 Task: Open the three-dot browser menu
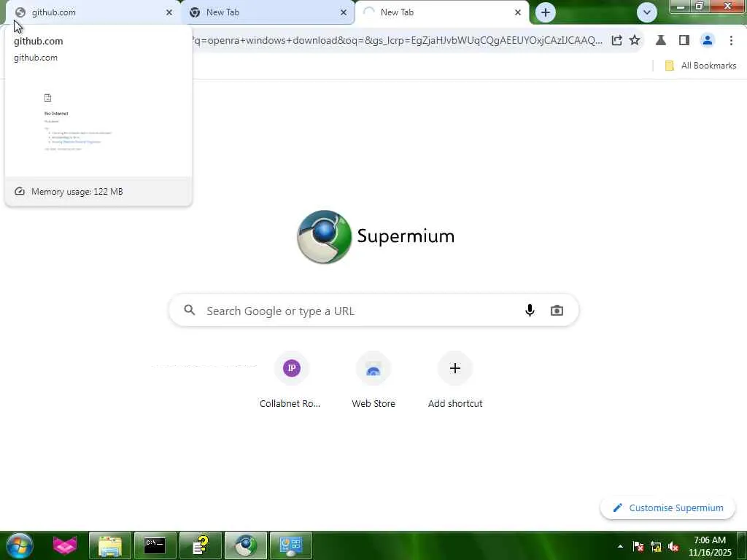(x=731, y=41)
